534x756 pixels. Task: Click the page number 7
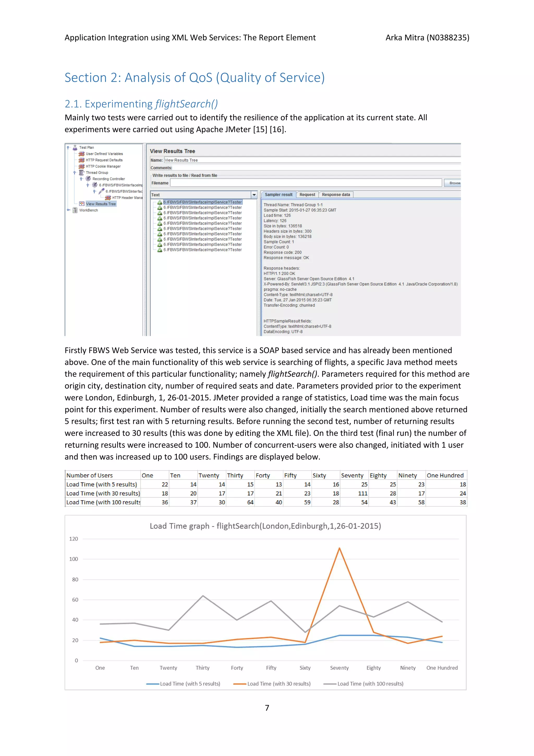coord(267,707)
